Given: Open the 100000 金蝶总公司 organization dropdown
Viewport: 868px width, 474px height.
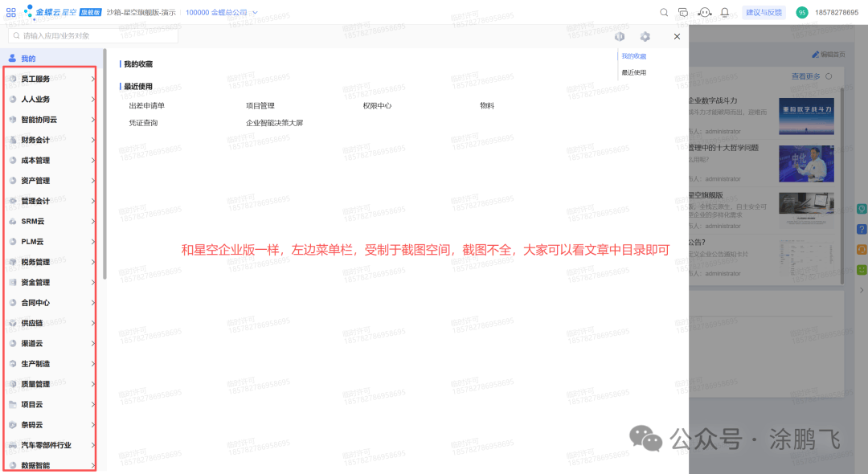Looking at the screenshot, I should pyautogui.click(x=222, y=12).
